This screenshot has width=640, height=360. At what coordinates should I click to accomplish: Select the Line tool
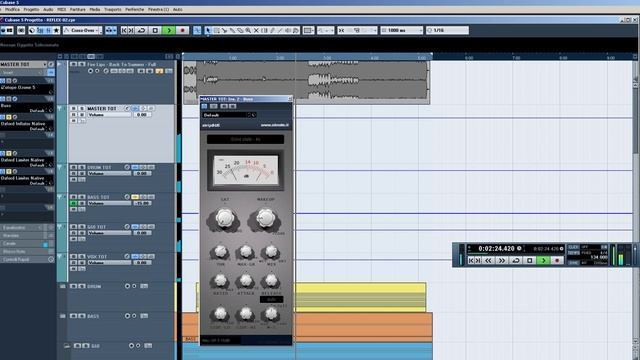click(280, 30)
